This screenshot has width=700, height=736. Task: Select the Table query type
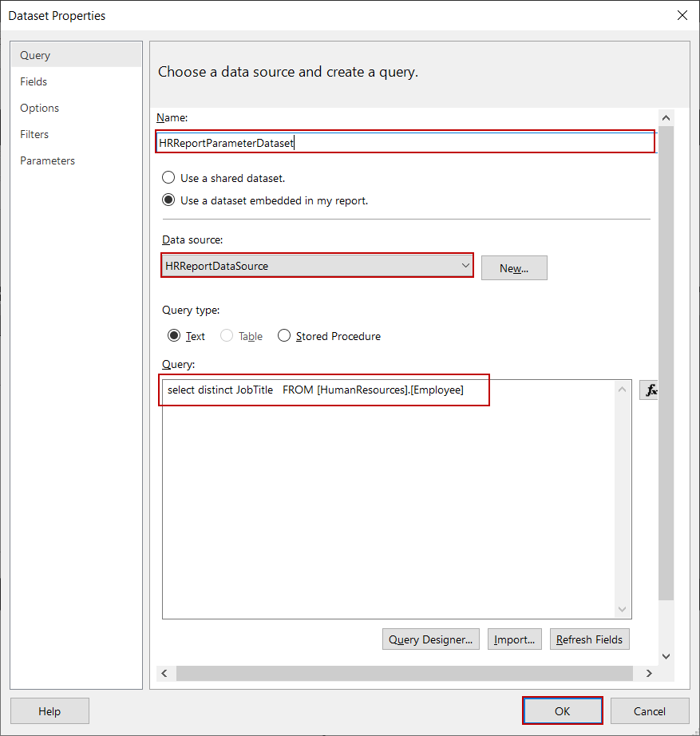(225, 336)
